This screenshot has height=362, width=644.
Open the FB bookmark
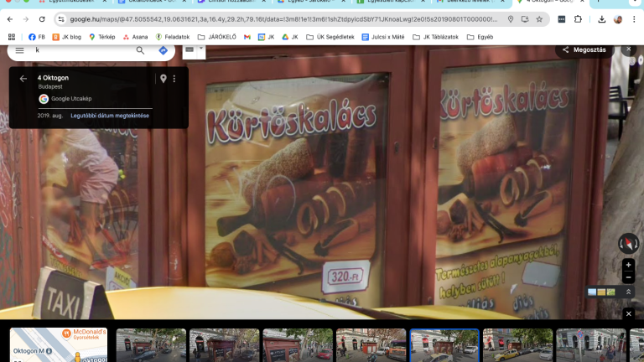(x=37, y=37)
